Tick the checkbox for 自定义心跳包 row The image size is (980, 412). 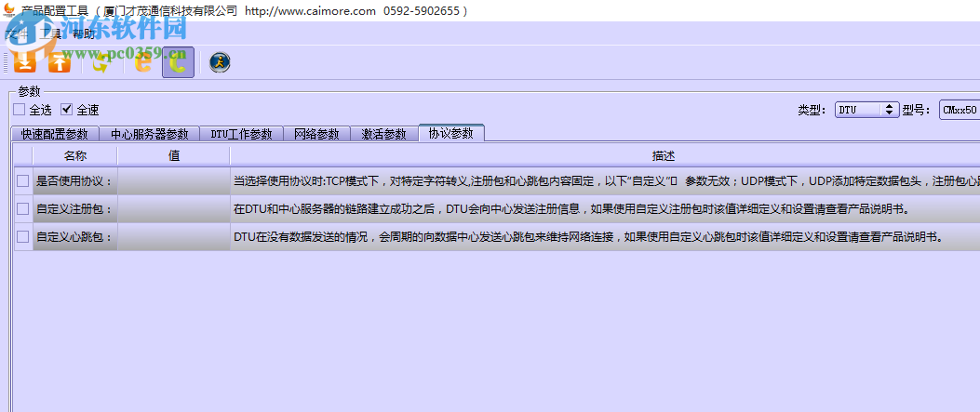pos(23,236)
